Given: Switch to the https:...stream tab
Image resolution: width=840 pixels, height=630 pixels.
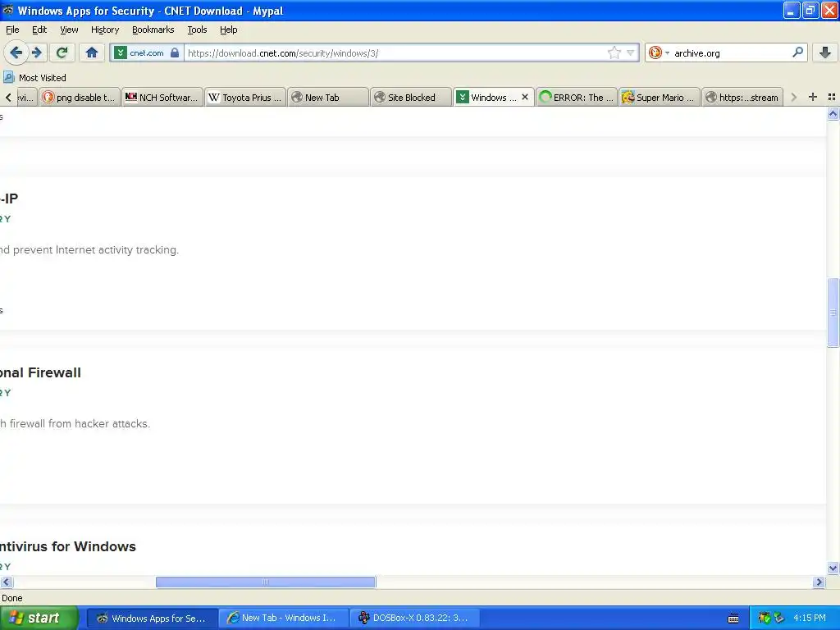Looking at the screenshot, I should coord(743,97).
